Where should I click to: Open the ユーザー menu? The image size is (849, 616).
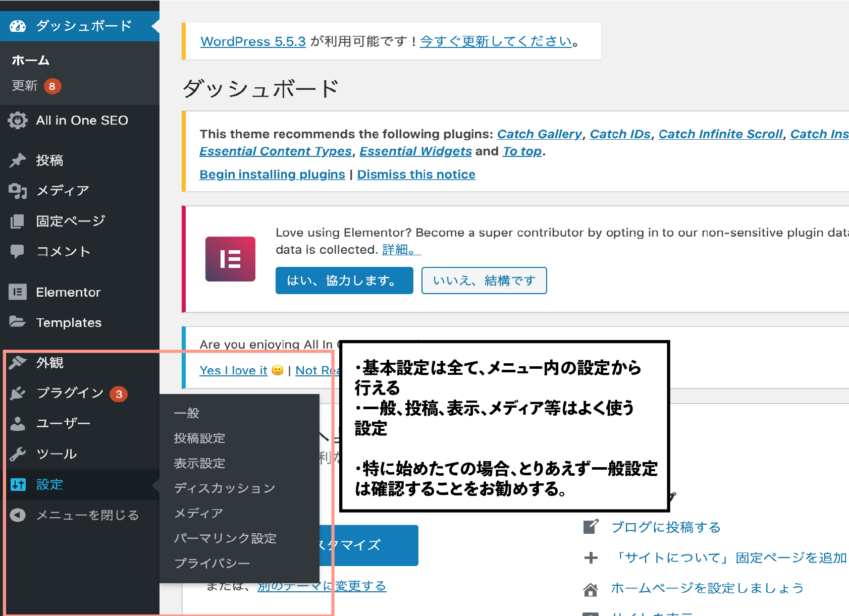(x=80, y=423)
